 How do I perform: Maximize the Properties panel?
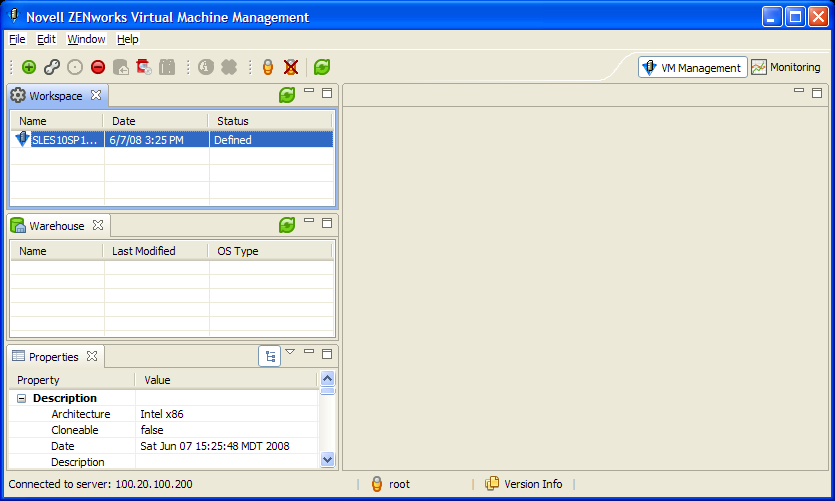(327, 354)
